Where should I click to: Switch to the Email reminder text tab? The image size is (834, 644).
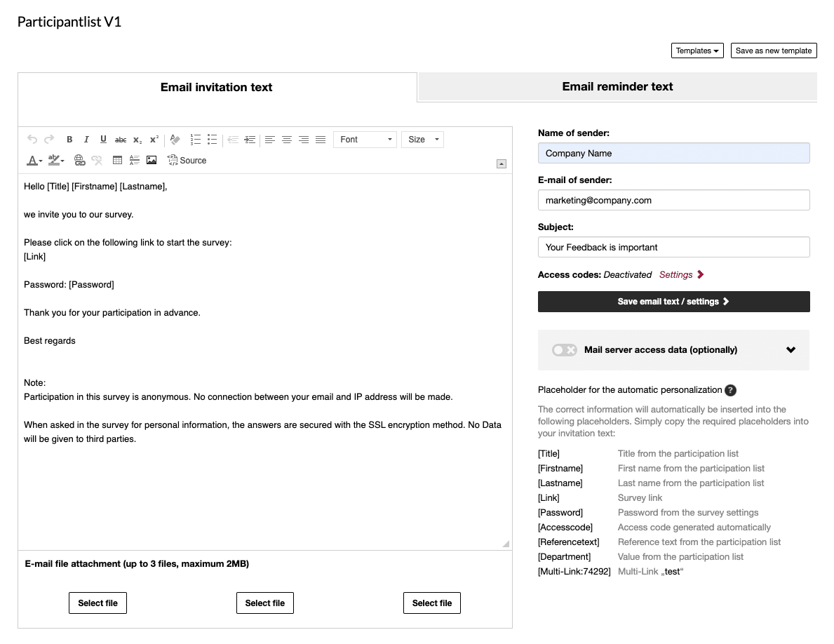click(617, 86)
